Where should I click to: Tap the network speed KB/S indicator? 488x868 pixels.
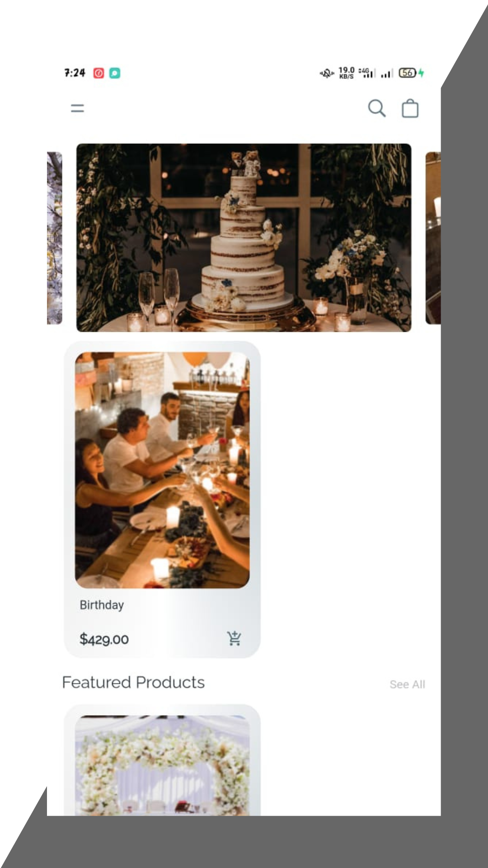347,73
